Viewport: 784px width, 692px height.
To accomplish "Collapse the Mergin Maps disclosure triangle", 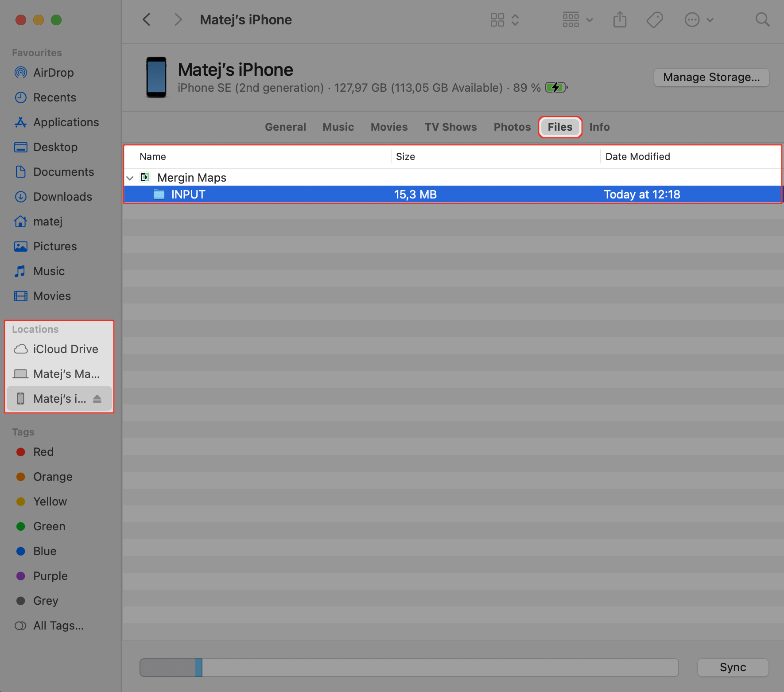I will point(130,178).
